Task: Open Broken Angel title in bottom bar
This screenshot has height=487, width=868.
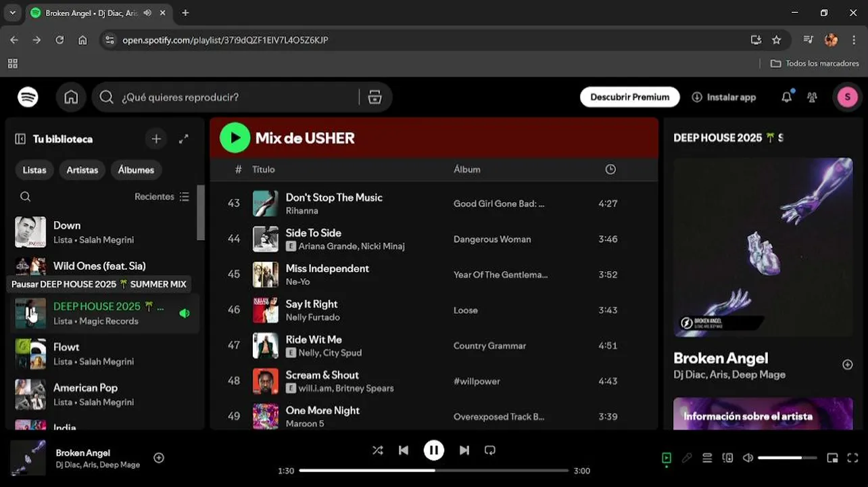Action: (x=82, y=453)
